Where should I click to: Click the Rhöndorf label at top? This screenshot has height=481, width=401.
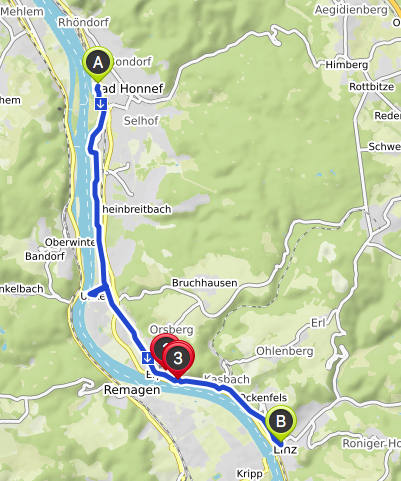point(83,22)
